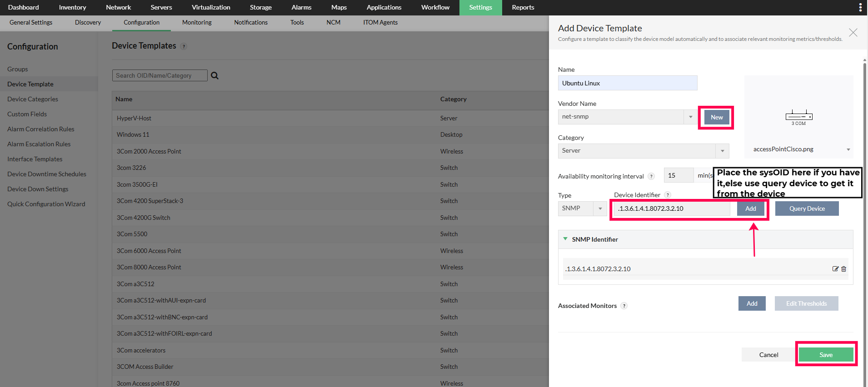Click the Query Device button
This screenshot has width=868, height=387.
(807, 208)
